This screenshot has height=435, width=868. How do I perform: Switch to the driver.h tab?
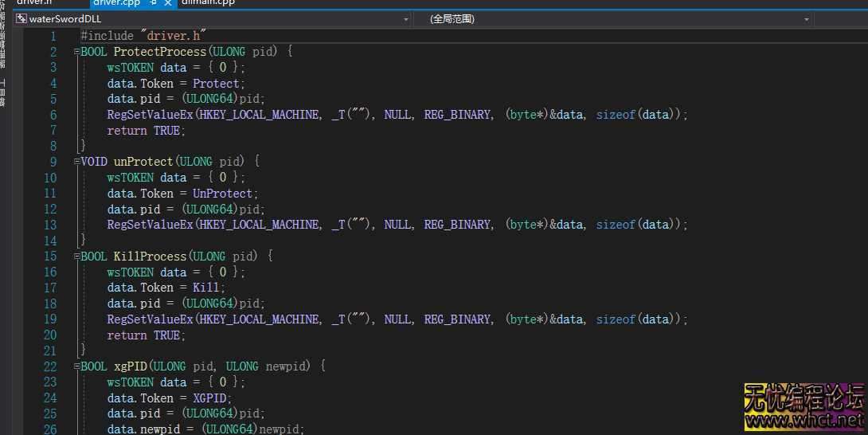(34, 2)
